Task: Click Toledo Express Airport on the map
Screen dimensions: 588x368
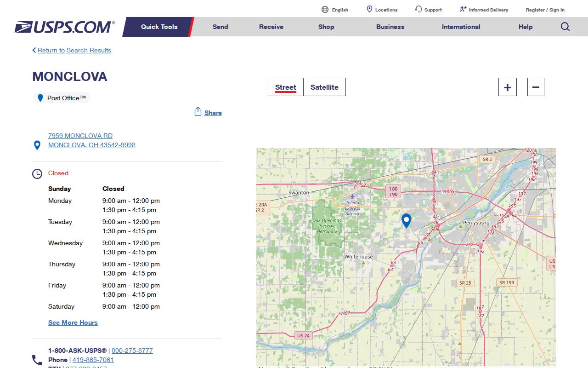Action: 352,208
